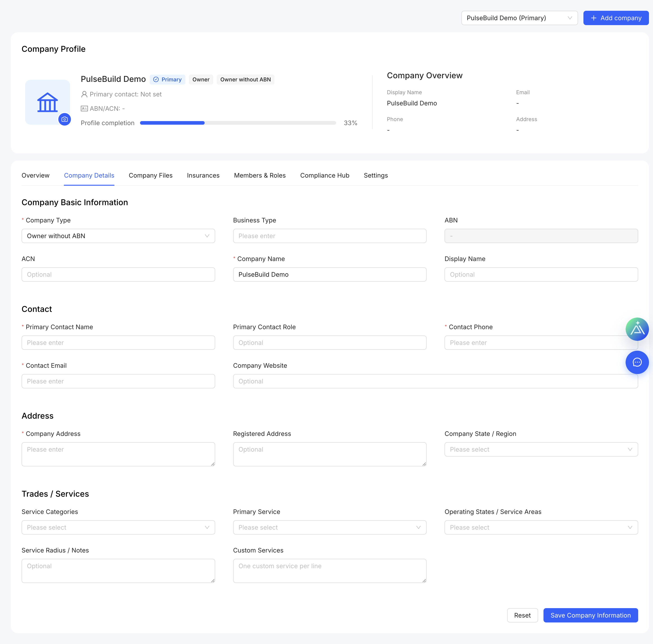Click the Add company button
Viewport: 653px width, 644px height.
pos(616,18)
